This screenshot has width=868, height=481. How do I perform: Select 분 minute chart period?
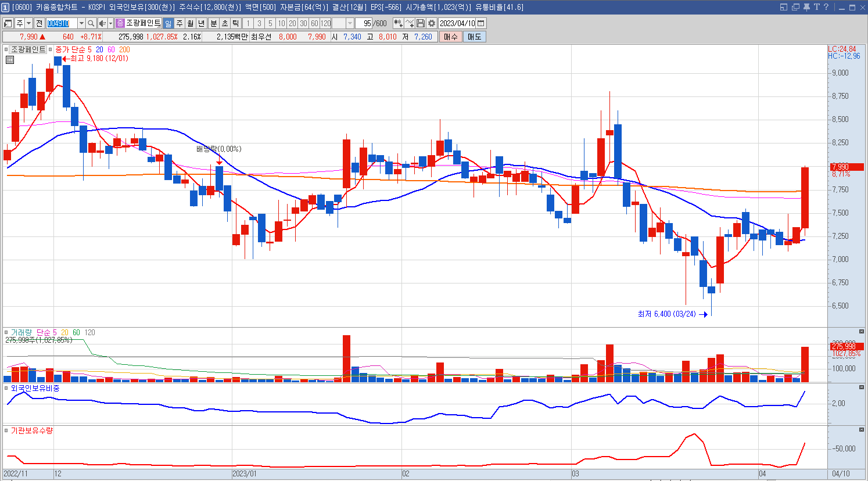click(x=213, y=23)
